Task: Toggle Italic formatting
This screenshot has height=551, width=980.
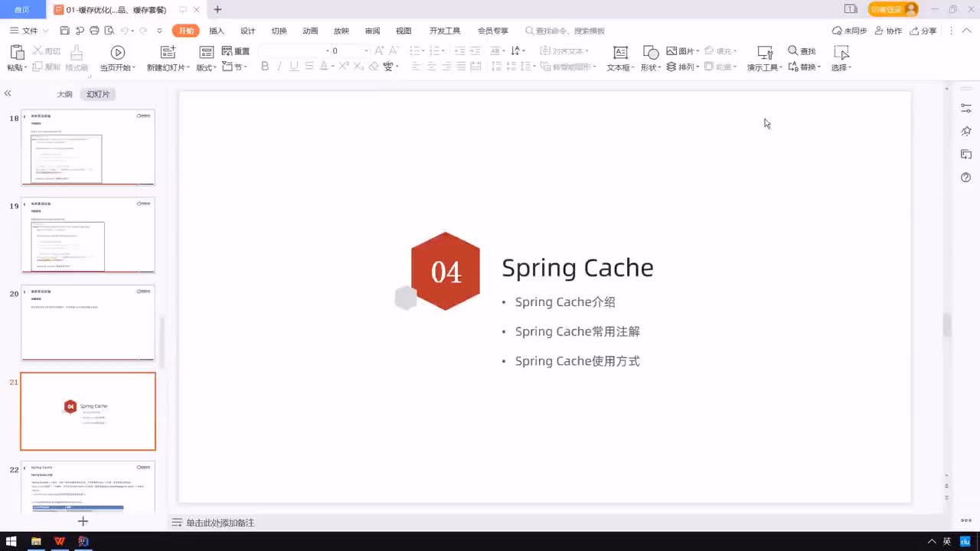Action: click(x=279, y=67)
